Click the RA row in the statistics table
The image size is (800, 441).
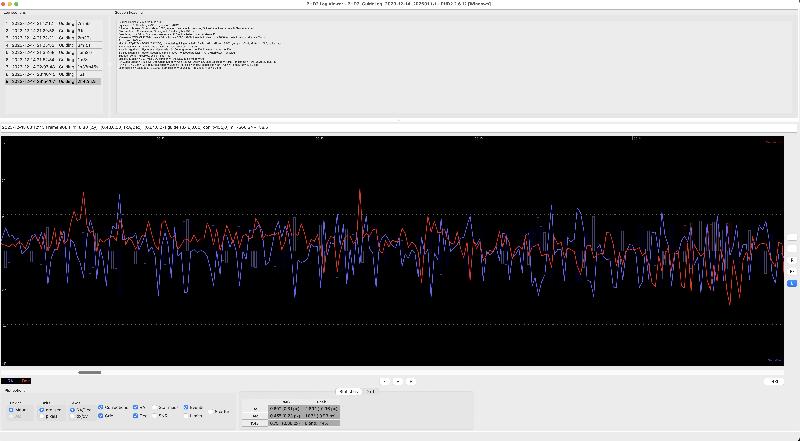(x=290, y=409)
